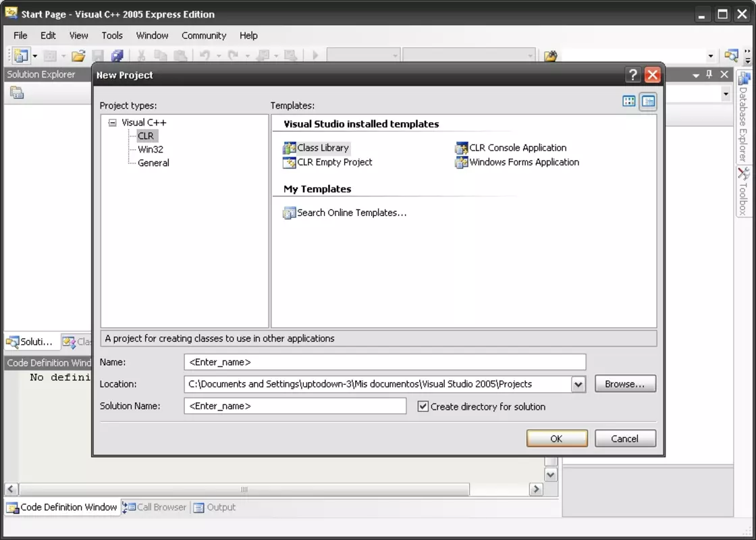
Task: Open the Edit menu
Action: 48,35
